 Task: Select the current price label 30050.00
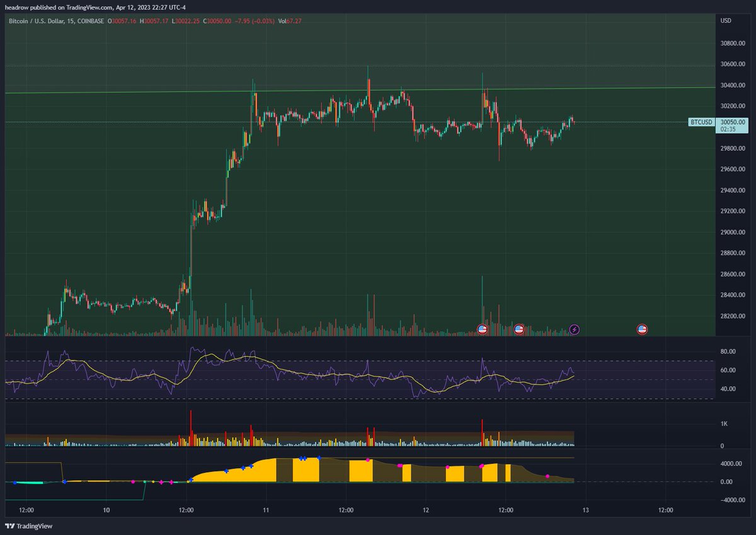(x=733, y=122)
